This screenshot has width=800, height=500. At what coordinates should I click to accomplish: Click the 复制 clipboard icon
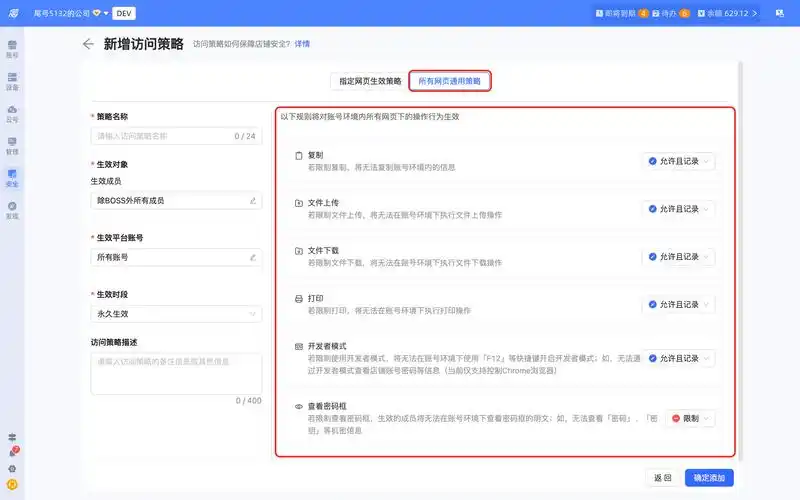pos(299,156)
